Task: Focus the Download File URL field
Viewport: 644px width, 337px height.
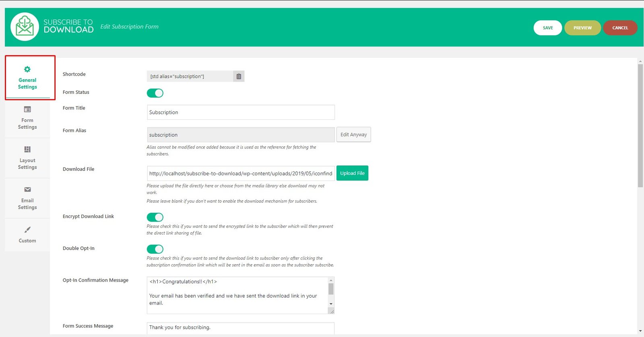Action: pyautogui.click(x=241, y=173)
